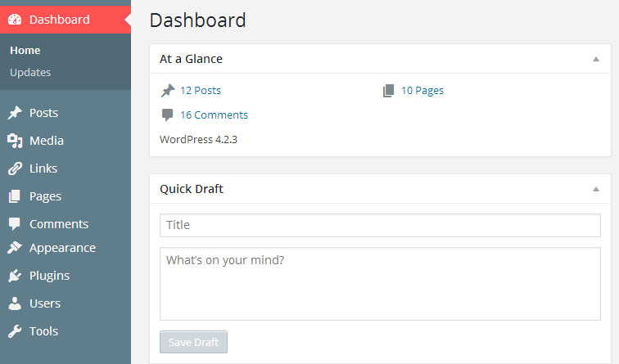Click the Posts pushpin icon in sidebar
Screen dimensions: 619x364
pos(15,113)
